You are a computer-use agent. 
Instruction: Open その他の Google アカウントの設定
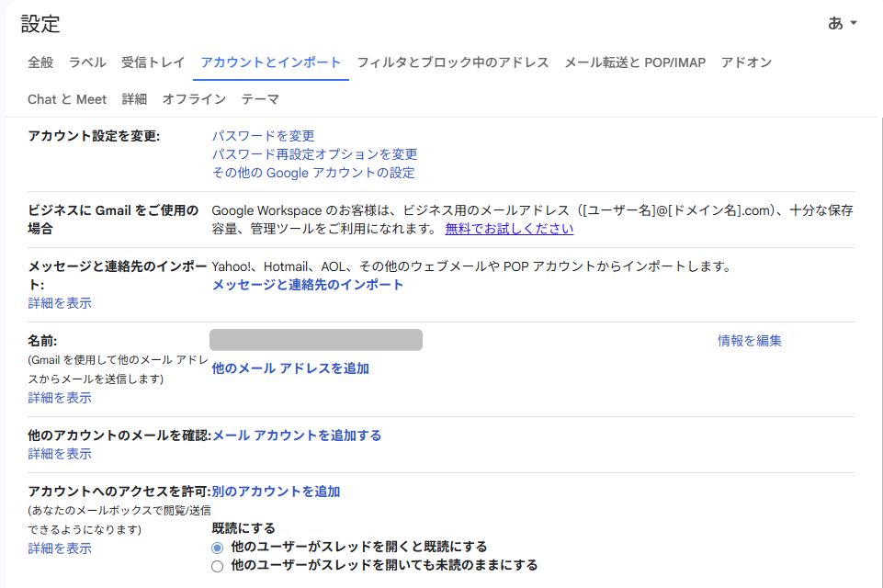(x=311, y=174)
